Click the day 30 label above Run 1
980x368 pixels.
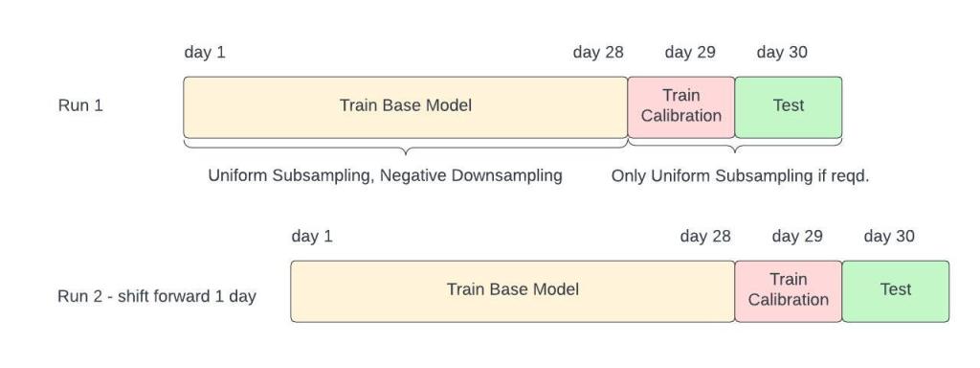pyautogui.click(x=782, y=52)
